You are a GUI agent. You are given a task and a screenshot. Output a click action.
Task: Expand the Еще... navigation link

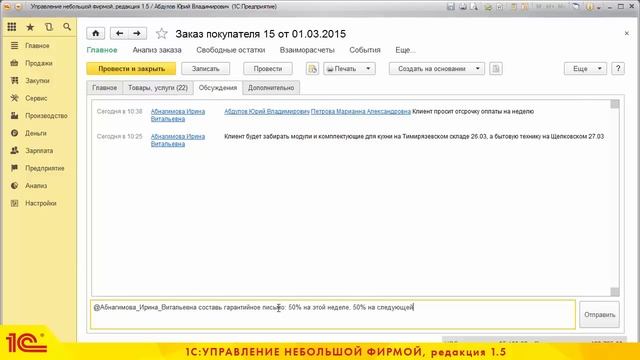point(405,50)
